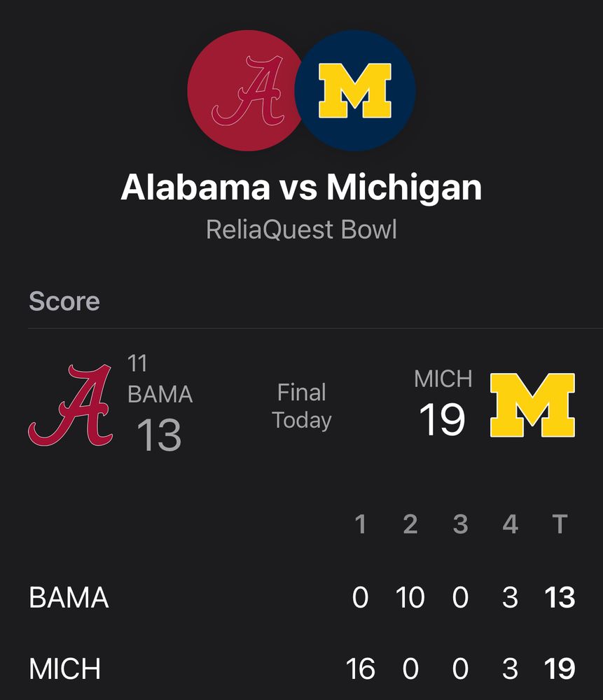
Task: Tap the Alabama logo in the red circle
Action: (x=248, y=90)
